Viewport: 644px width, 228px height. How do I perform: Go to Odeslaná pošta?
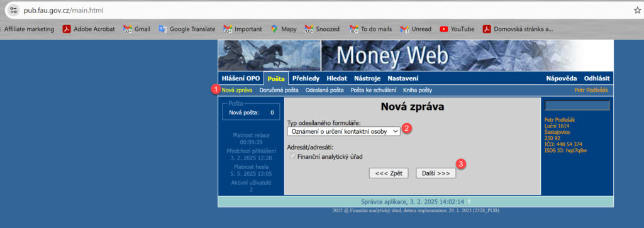pyautogui.click(x=325, y=90)
